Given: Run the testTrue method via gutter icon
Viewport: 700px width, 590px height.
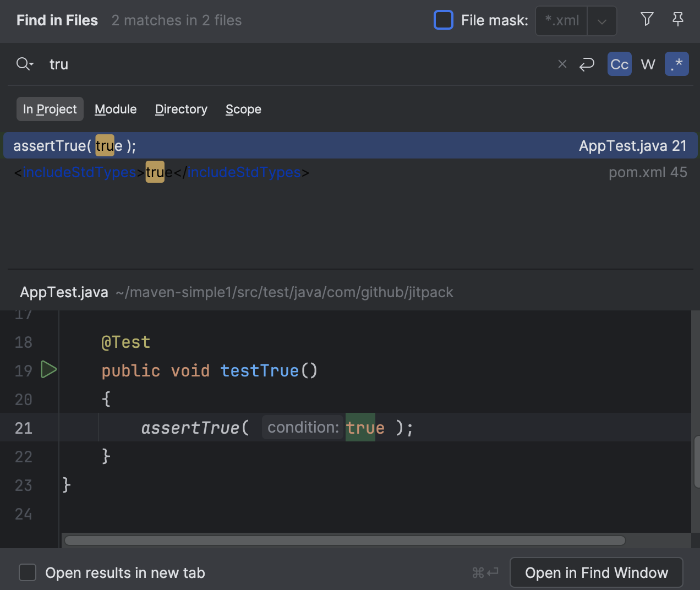Looking at the screenshot, I should click(x=48, y=370).
